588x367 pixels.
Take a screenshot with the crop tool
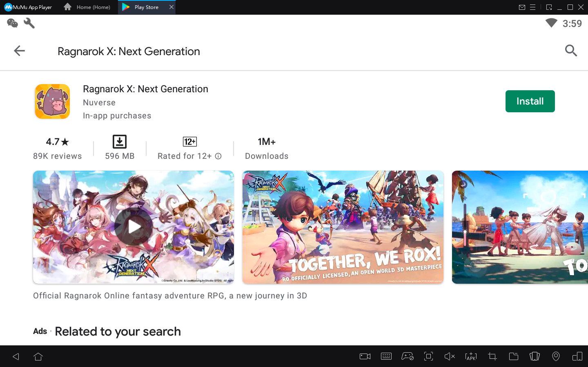[x=492, y=356]
